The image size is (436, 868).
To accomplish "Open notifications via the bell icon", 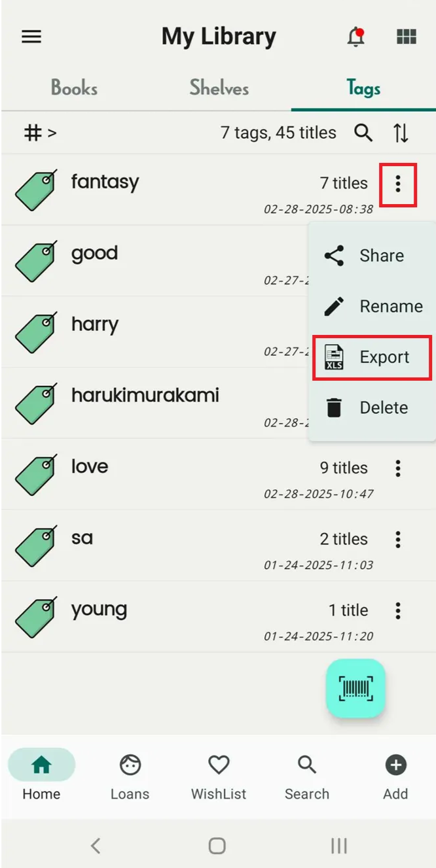I will (x=355, y=37).
